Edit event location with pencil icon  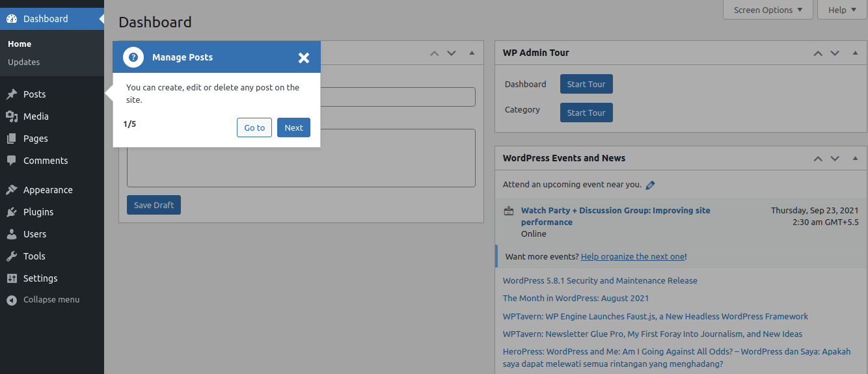click(x=650, y=185)
